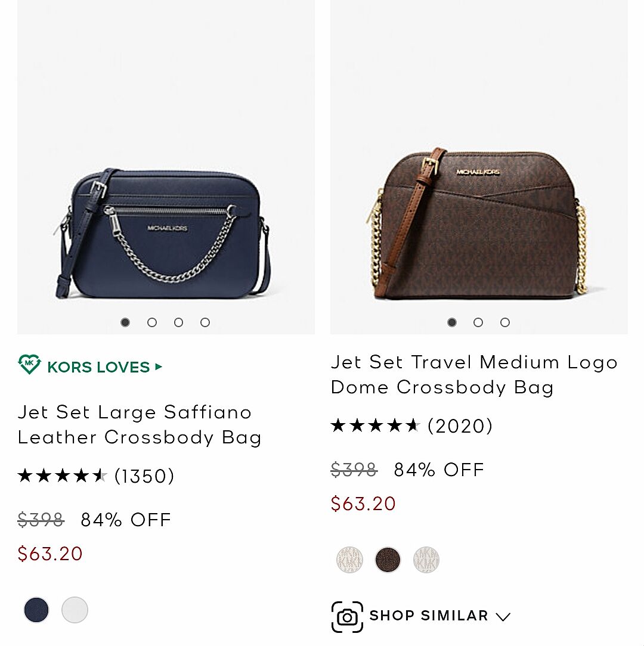This screenshot has height=646, width=644.
Task: Select fourth image dot for navy bag
Action: coord(205,322)
